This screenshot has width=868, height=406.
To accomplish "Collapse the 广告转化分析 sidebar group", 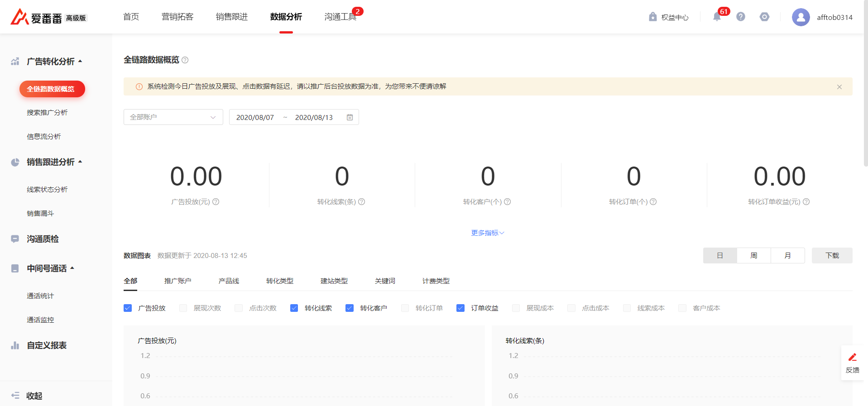I will coord(80,61).
